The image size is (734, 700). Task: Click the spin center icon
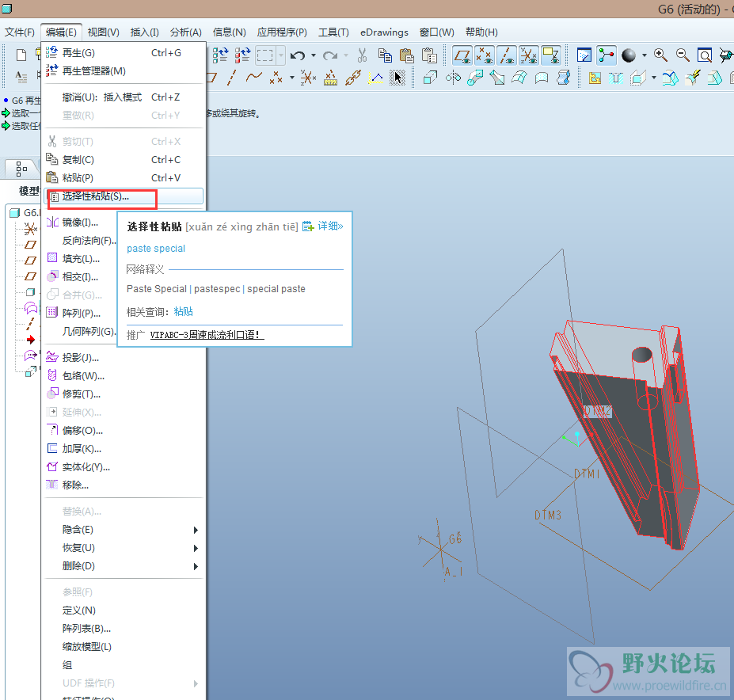[607, 55]
